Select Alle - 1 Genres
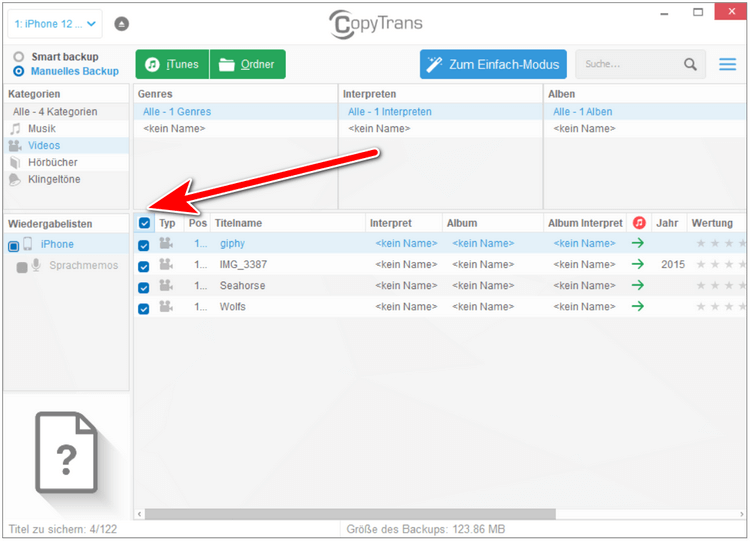 tap(236, 111)
